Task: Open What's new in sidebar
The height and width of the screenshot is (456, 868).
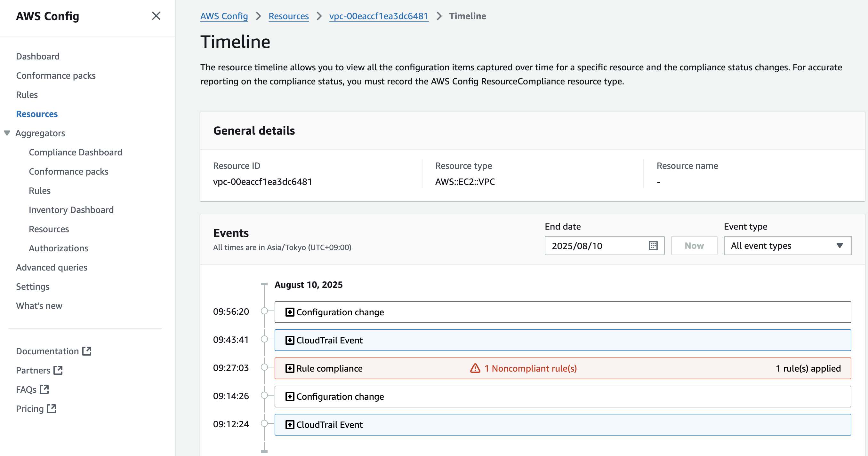Action: point(39,306)
